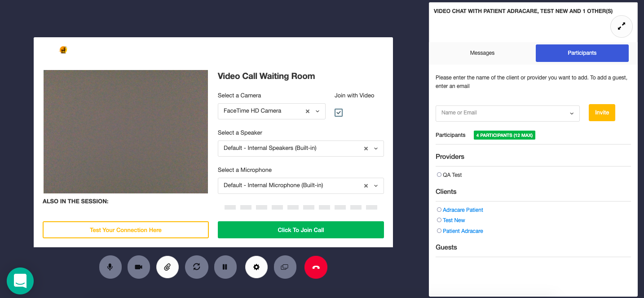Click the overlapping screens share button
Viewport: 644px width, 298px height.
(x=285, y=267)
